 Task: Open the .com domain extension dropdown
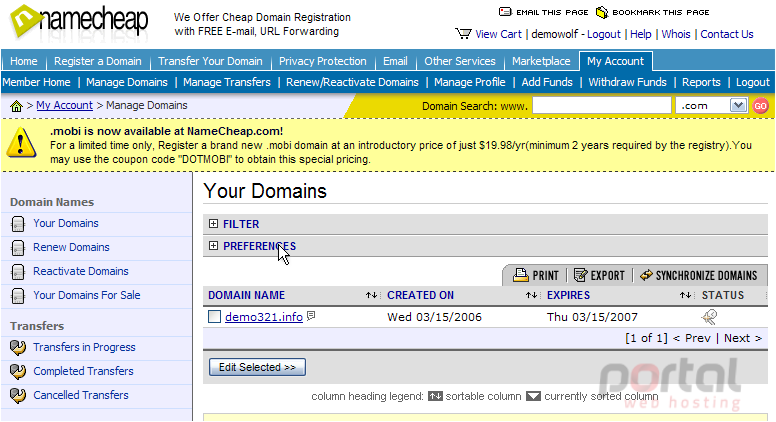[738, 105]
